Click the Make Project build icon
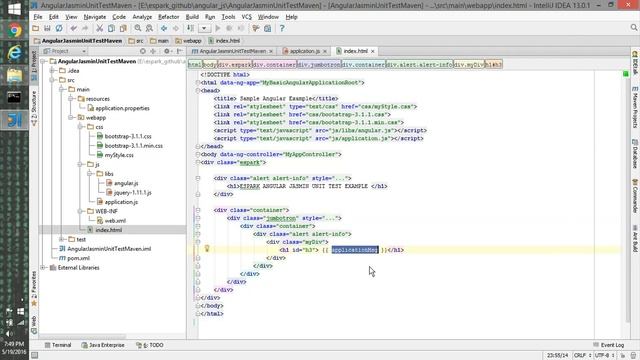The width and height of the screenshot is (640, 360). (190, 28)
